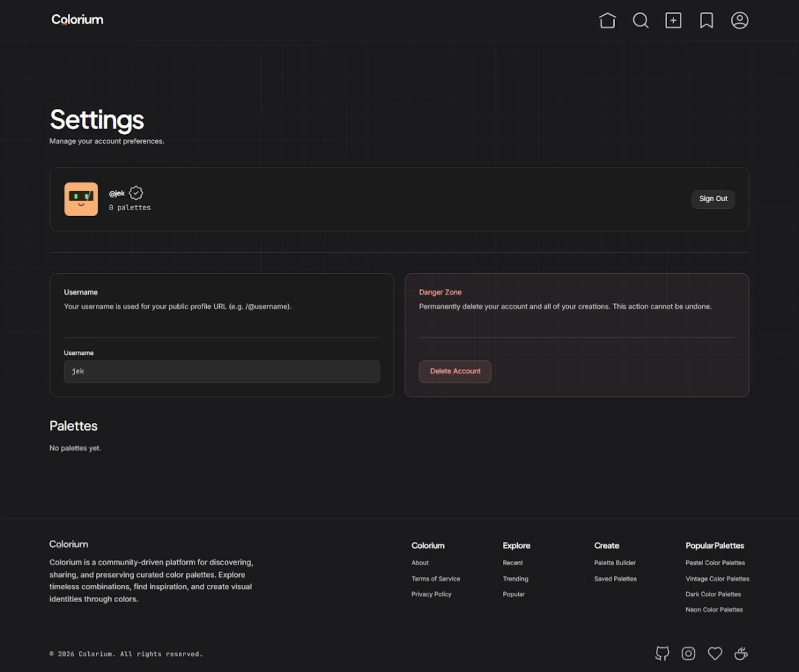Click the "No palettes yet." text

coord(75,448)
